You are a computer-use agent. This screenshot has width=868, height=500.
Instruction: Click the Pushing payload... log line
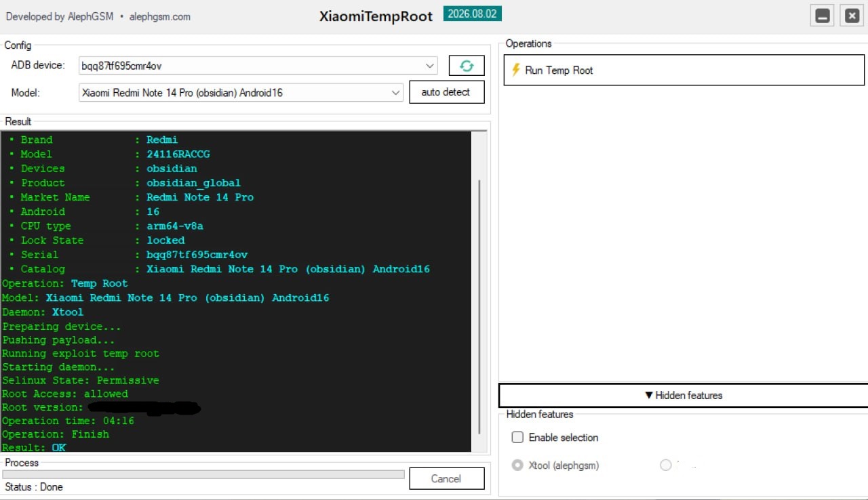click(x=58, y=340)
